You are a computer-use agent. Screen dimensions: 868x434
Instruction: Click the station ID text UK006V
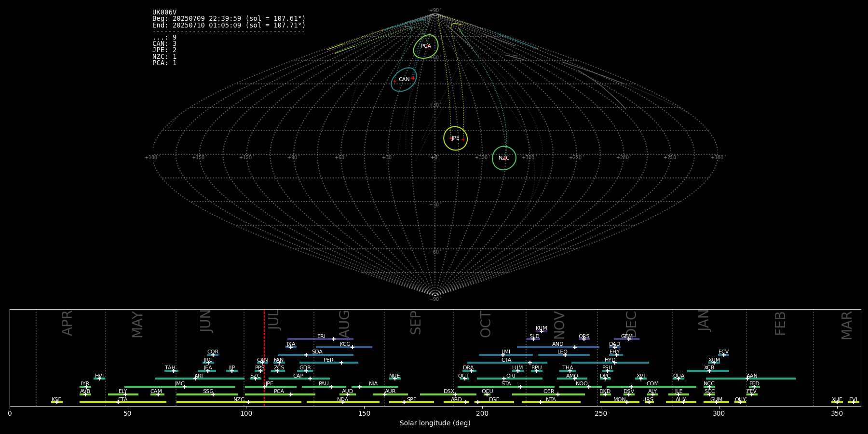coord(164,13)
